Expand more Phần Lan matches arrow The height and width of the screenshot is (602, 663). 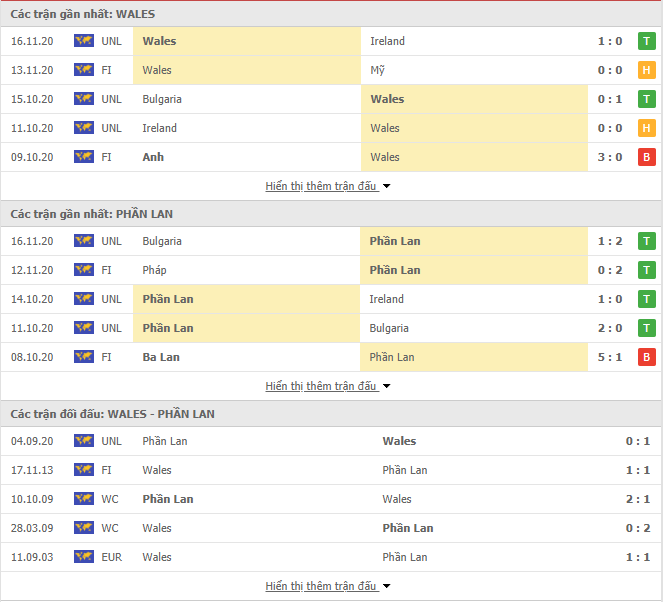pyautogui.click(x=386, y=386)
